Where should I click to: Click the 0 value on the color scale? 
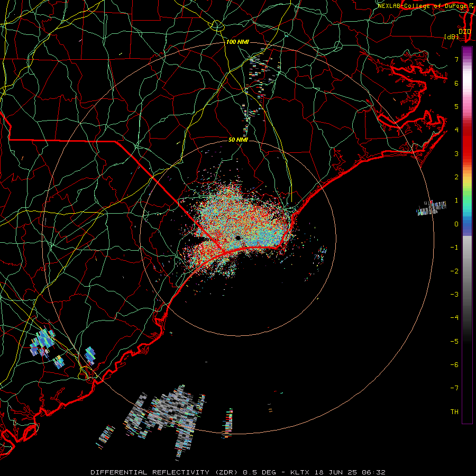pyautogui.click(x=456, y=224)
